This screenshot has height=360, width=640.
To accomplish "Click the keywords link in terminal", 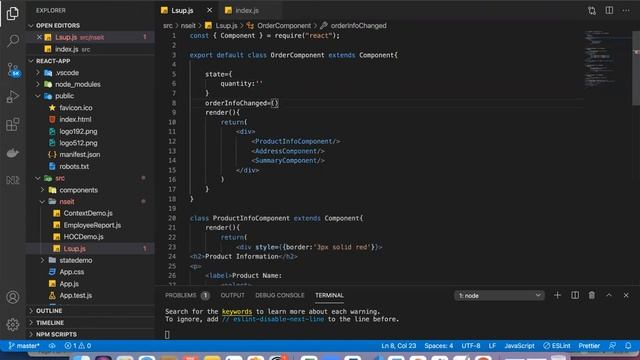I will point(237,311).
